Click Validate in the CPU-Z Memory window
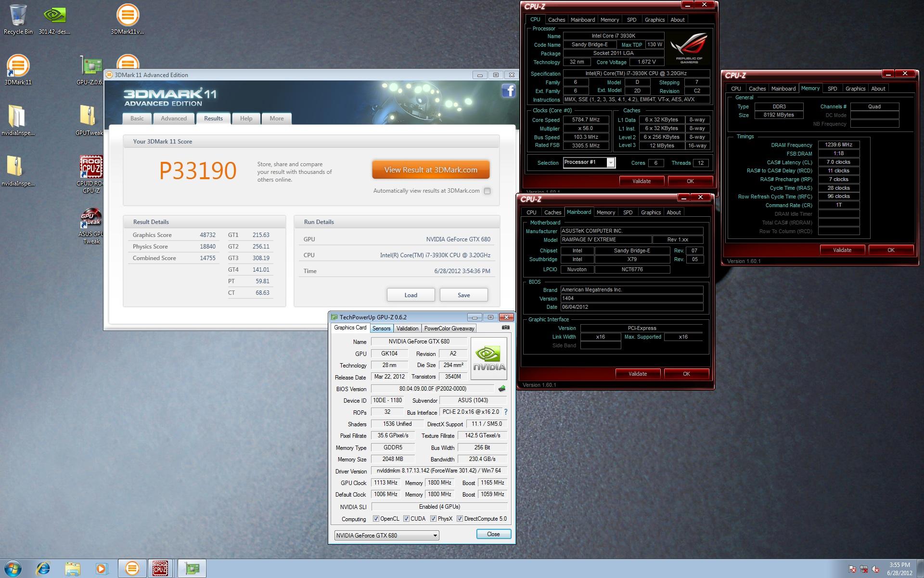The image size is (924, 578). click(842, 250)
